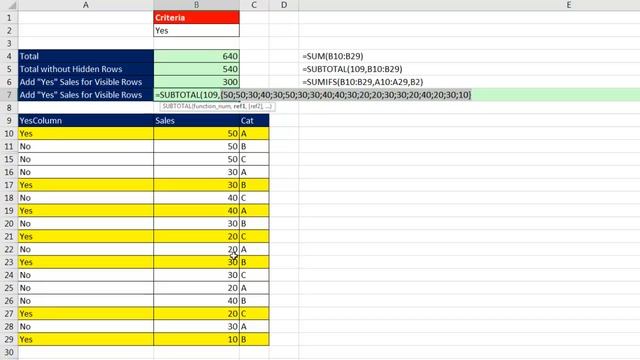Select row 9 header
Screen dimensions: 640x360
pyautogui.click(x=9, y=120)
